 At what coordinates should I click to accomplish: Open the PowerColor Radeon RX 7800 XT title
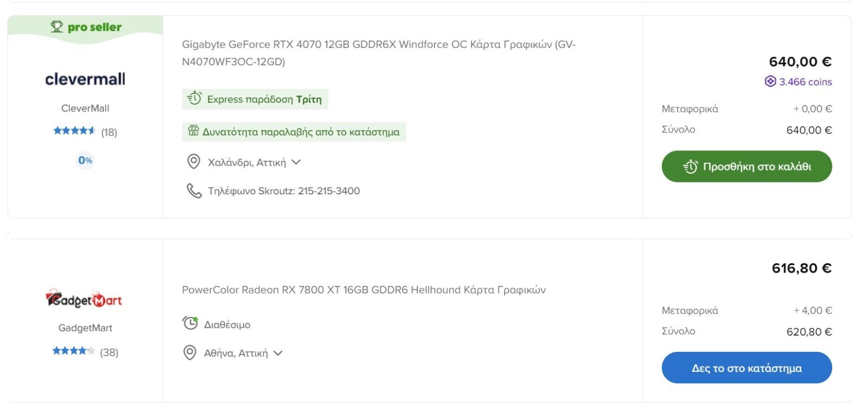(364, 290)
